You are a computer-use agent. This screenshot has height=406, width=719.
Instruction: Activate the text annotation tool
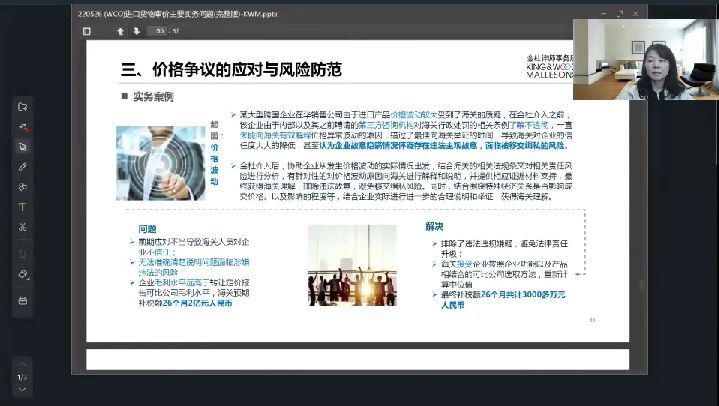[22, 206]
